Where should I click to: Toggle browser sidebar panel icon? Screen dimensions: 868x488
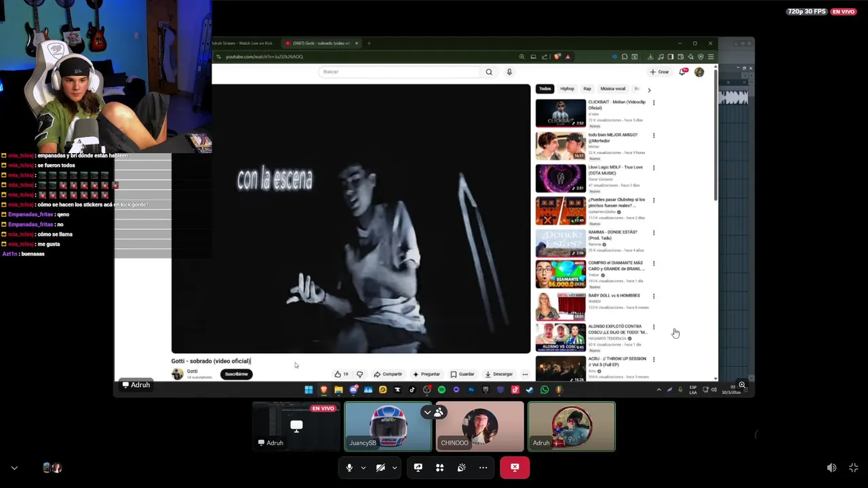click(671, 57)
